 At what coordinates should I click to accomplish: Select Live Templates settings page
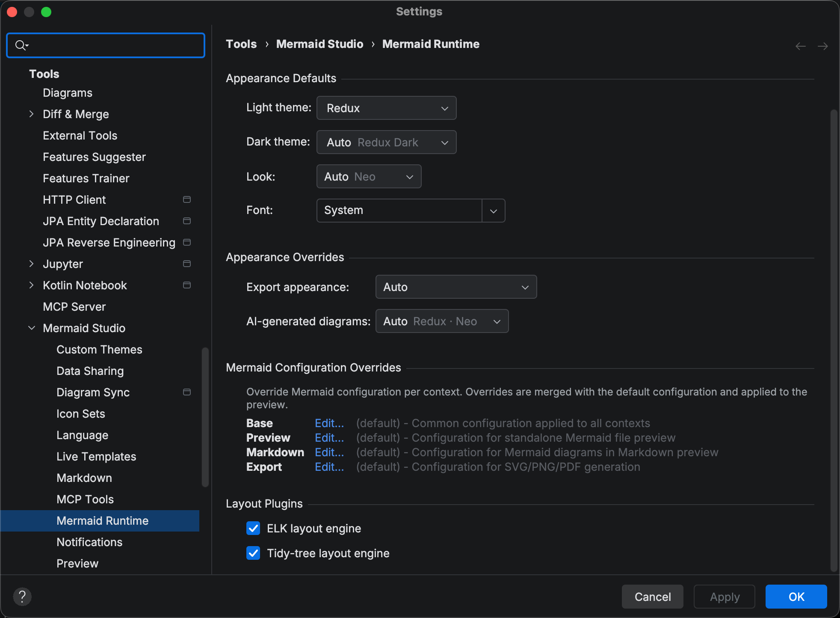click(x=96, y=457)
